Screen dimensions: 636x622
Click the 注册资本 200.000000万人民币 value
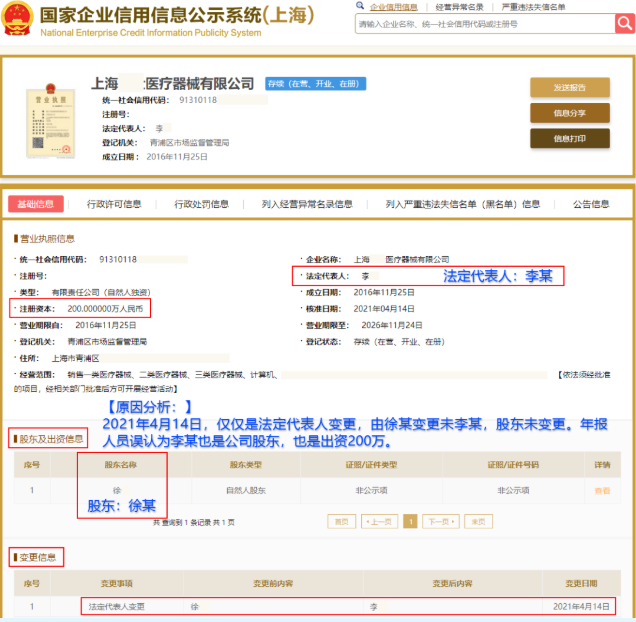tap(105, 309)
